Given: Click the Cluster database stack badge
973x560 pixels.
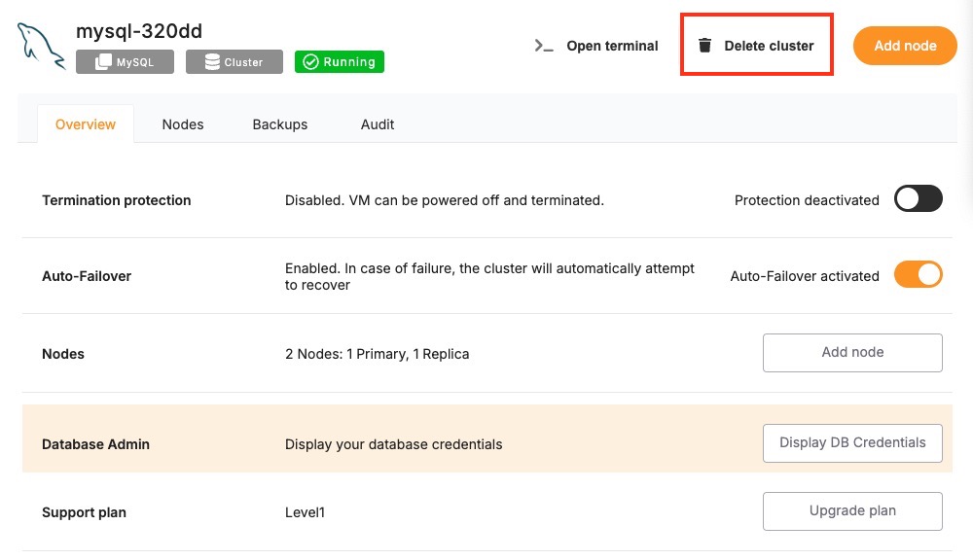Looking at the screenshot, I should click(x=211, y=62).
